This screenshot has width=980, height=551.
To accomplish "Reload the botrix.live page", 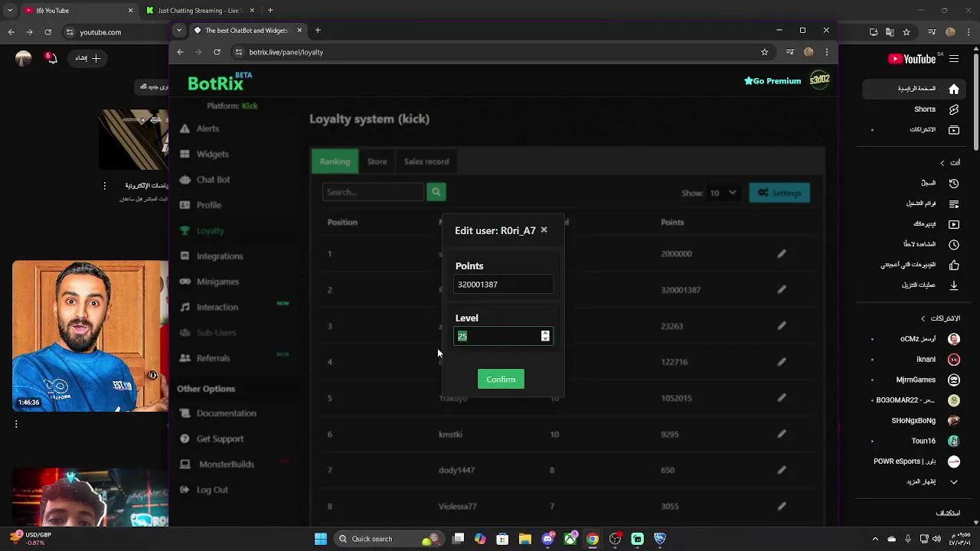I will click(x=217, y=52).
